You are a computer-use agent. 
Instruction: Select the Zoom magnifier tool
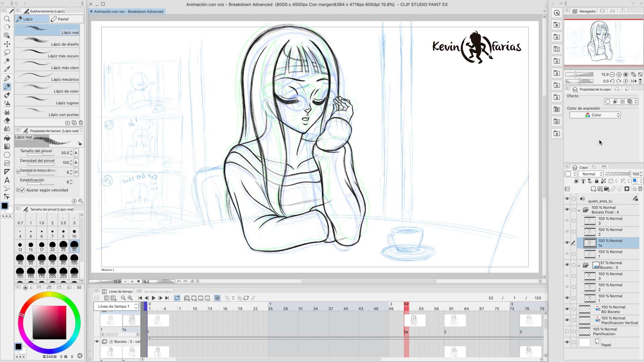(x=7, y=19)
